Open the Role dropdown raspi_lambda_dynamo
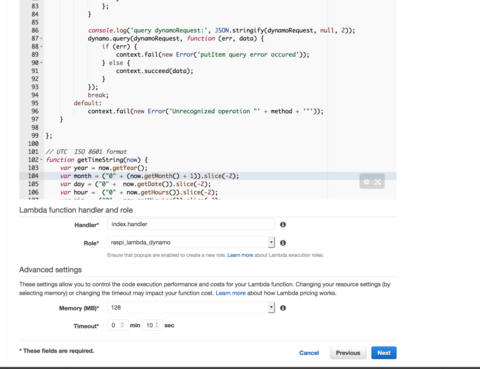 click(191, 242)
